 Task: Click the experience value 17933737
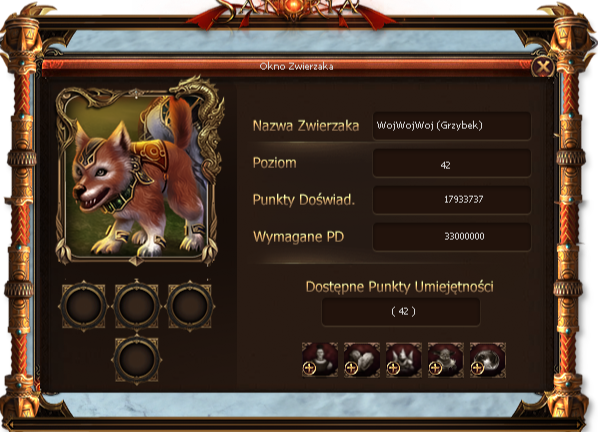(463, 199)
